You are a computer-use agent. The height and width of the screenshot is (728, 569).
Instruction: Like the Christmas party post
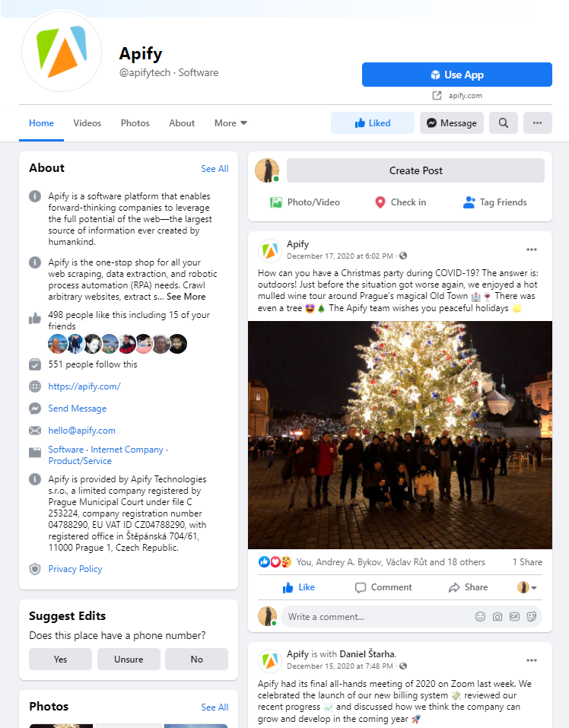click(x=299, y=587)
